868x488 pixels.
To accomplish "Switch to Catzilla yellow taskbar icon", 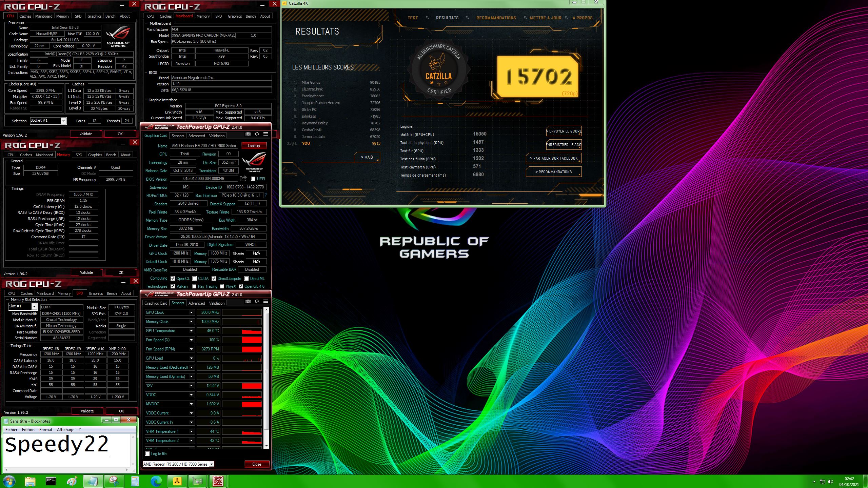I will click(x=177, y=481).
